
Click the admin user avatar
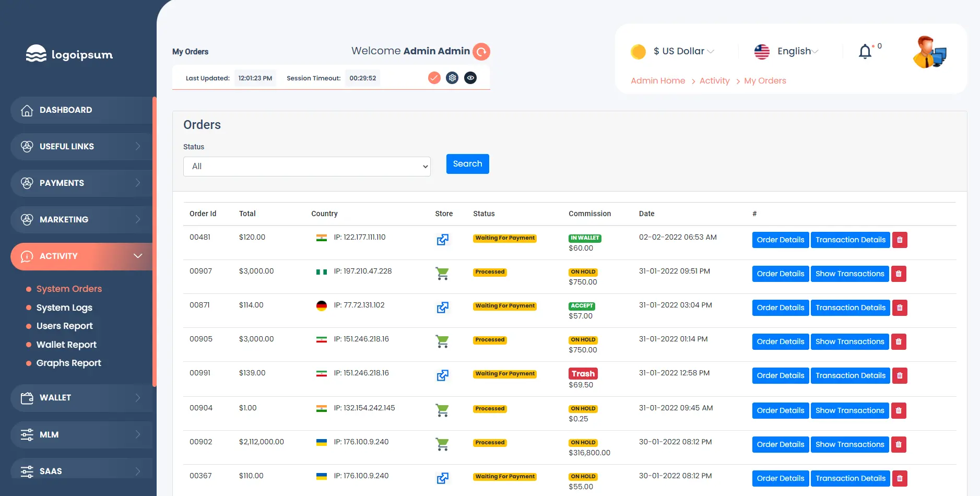(929, 52)
